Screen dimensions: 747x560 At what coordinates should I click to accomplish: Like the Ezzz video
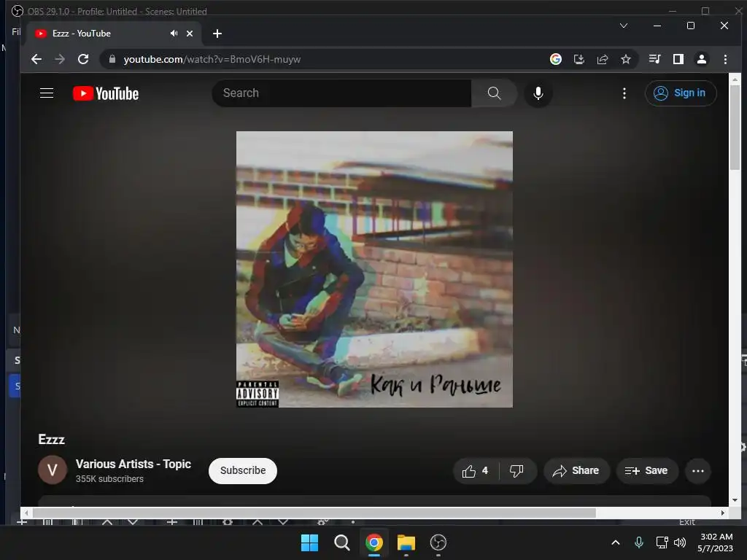(x=475, y=471)
